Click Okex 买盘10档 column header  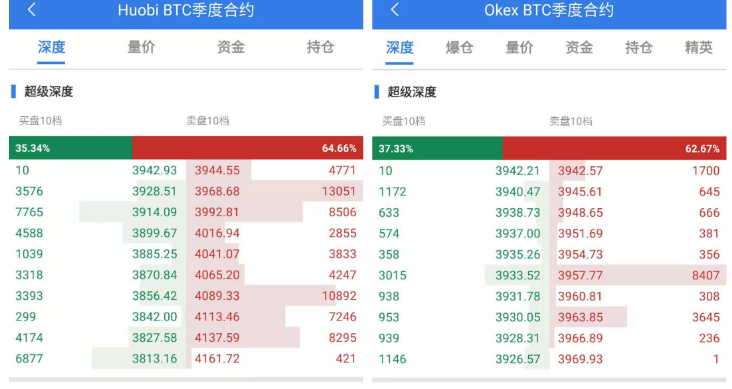point(404,121)
